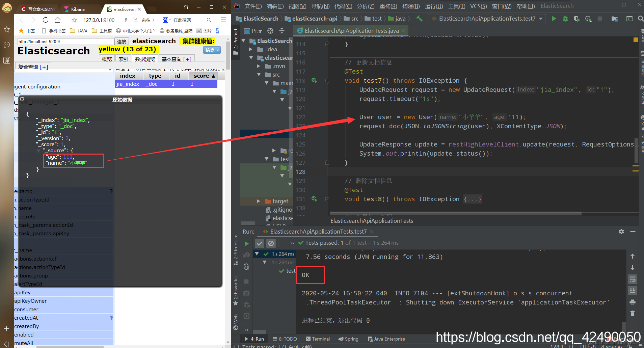Open the 概览 tab in elasticsearch-head
This screenshot has width=644, height=348.
point(107,59)
